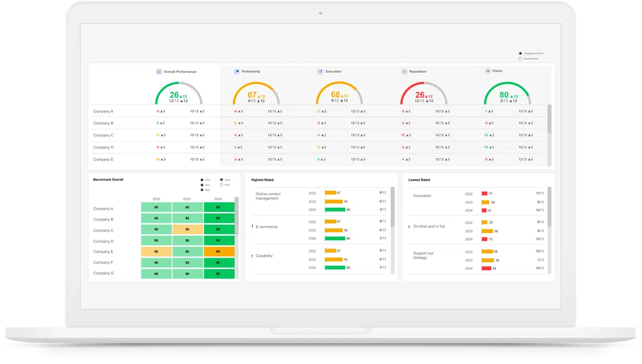Select the 2024 year radio option
This screenshot has height=364, width=642.
click(x=202, y=180)
